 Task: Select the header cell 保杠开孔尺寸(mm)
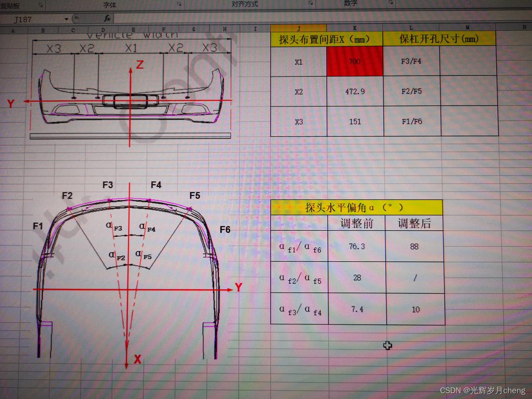click(x=439, y=39)
